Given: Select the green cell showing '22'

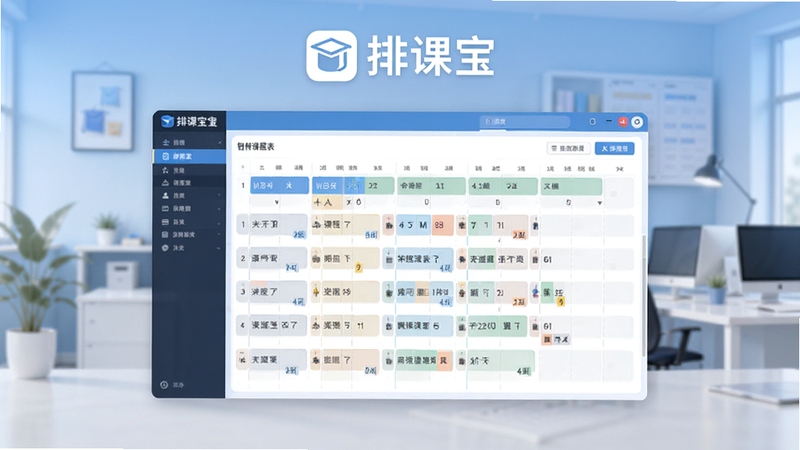Looking at the screenshot, I should pos(379,186).
